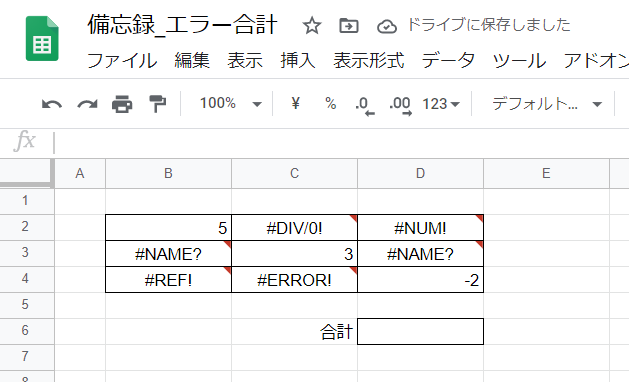
Task: Select column E header
Action: 546,173
